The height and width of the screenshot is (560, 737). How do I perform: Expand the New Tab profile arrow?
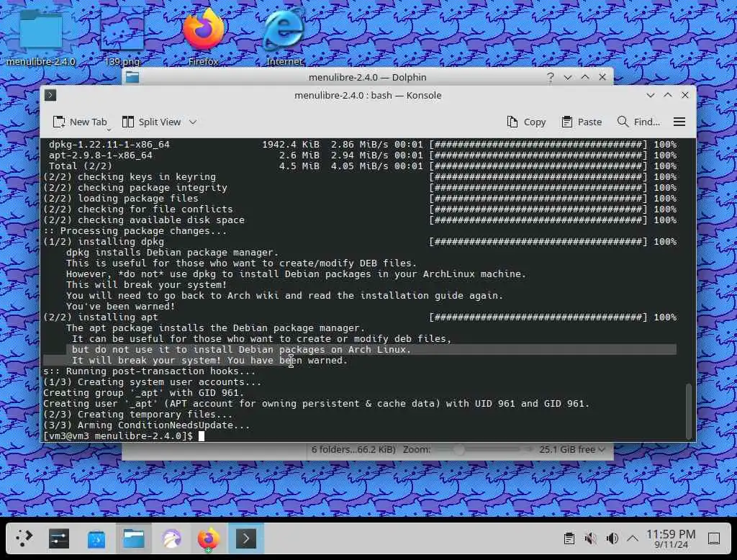pos(109,129)
